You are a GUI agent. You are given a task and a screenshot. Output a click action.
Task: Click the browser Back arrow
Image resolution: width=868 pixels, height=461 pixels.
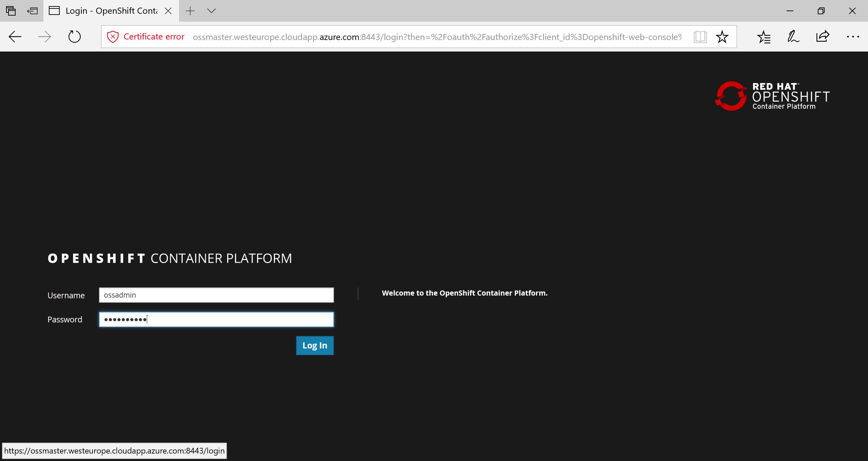15,37
